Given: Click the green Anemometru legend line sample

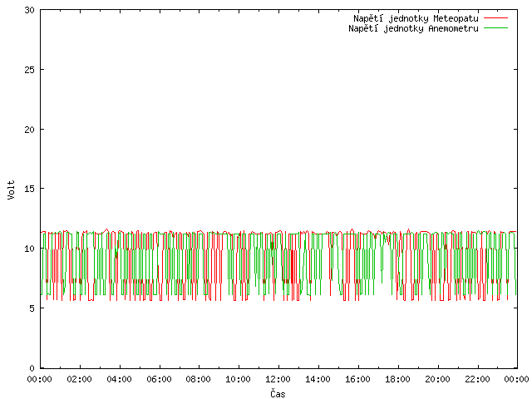Looking at the screenshot, I should (x=495, y=28).
